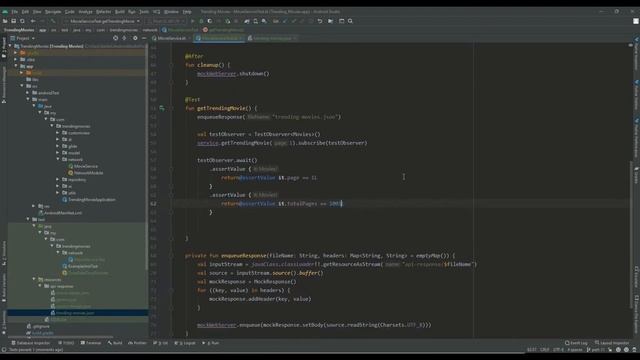640x360 pixels.
Task: Toggle the Project tool window stripe button
Action: 4,48
